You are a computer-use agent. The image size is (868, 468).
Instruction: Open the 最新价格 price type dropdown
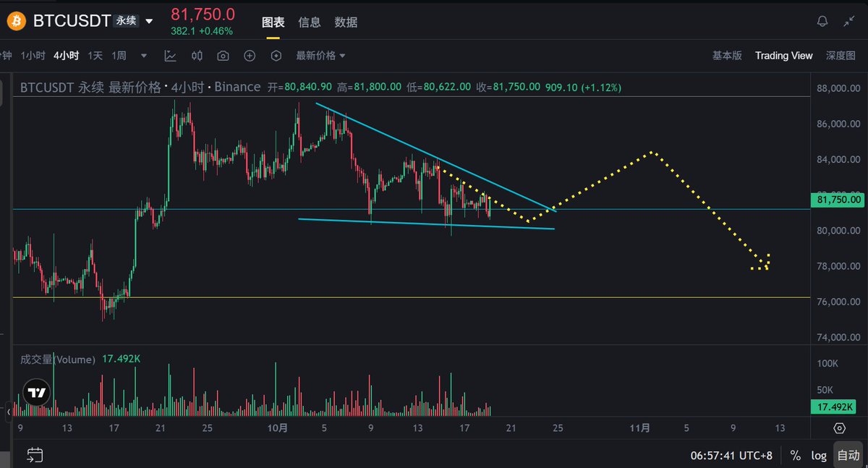coord(320,56)
